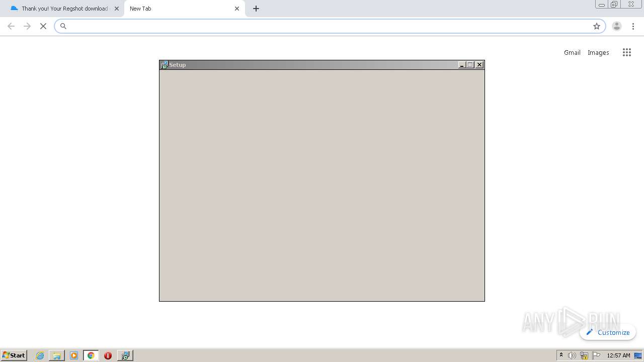Close the Regshot download tab
This screenshot has height=362, width=644.
point(117,9)
